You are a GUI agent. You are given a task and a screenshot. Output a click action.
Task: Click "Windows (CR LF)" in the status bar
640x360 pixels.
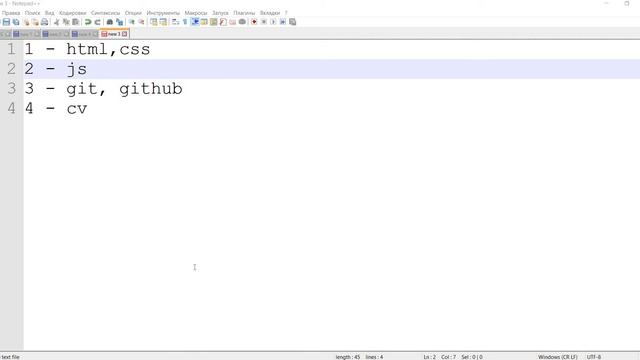[x=558, y=357]
